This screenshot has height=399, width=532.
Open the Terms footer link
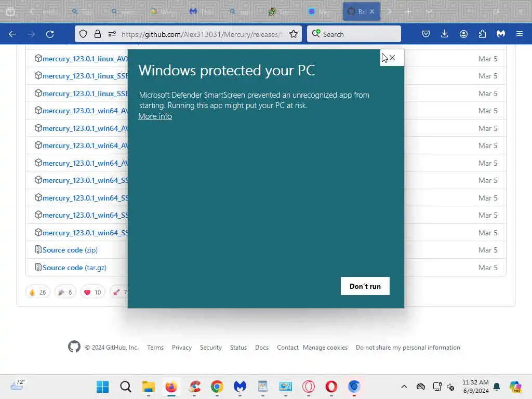click(x=155, y=348)
